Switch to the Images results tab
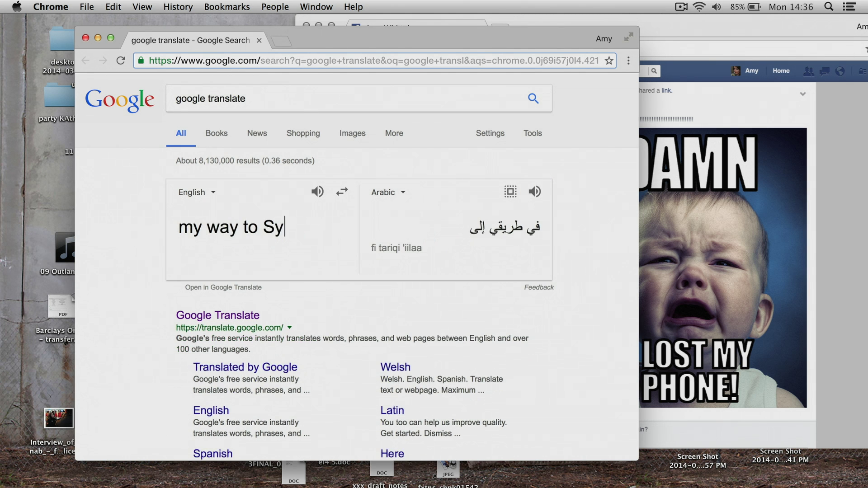Image resolution: width=868 pixels, height=488 pixels. 352,133
